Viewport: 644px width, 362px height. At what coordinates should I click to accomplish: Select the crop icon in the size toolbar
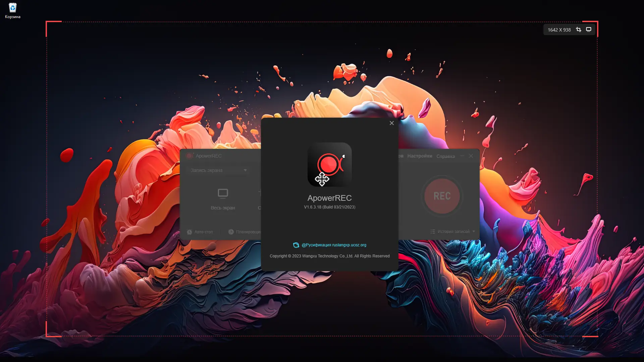coord(579,29)
